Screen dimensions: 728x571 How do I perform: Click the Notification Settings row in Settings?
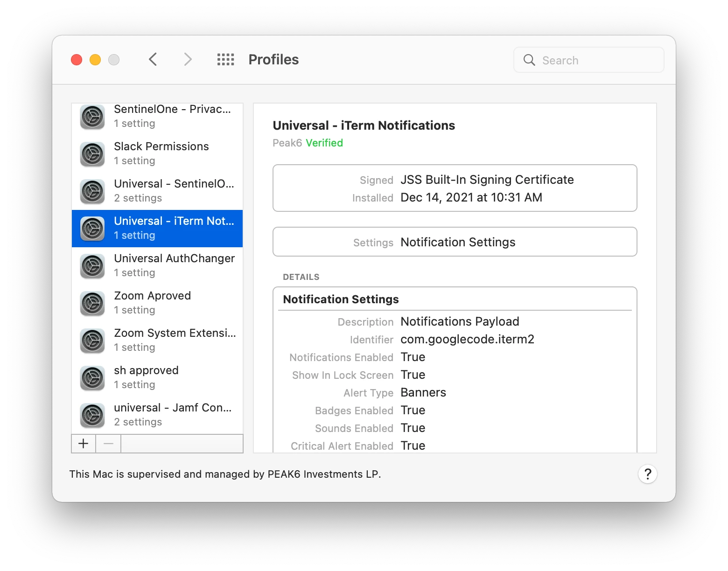pyautogui.click(x=455, y=242)
